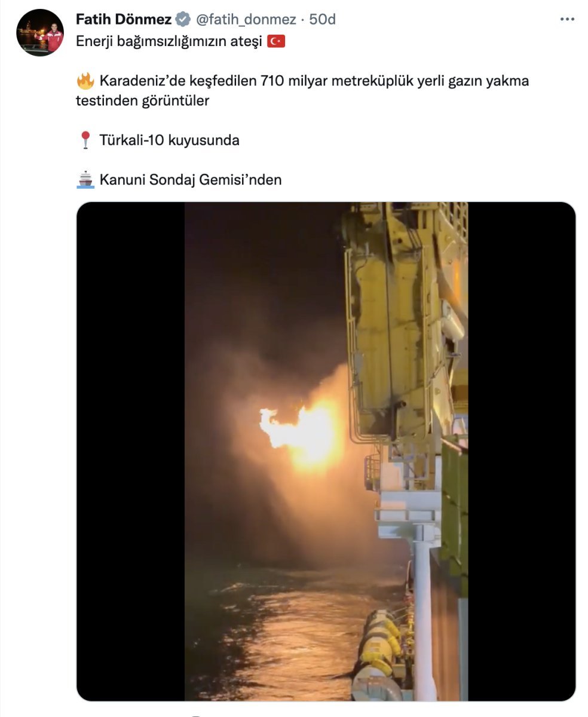This screenshot has height=717, width=588.
Task: Click the video's left black letterbox bar
Action: click(131, 451)
